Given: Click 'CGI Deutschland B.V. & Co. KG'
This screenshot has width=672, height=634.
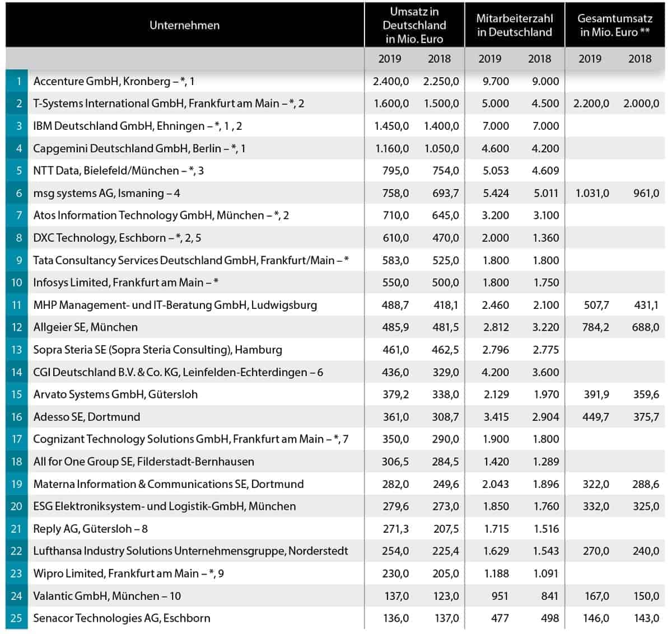Looking at the screenshot, I should pos(106,372).
